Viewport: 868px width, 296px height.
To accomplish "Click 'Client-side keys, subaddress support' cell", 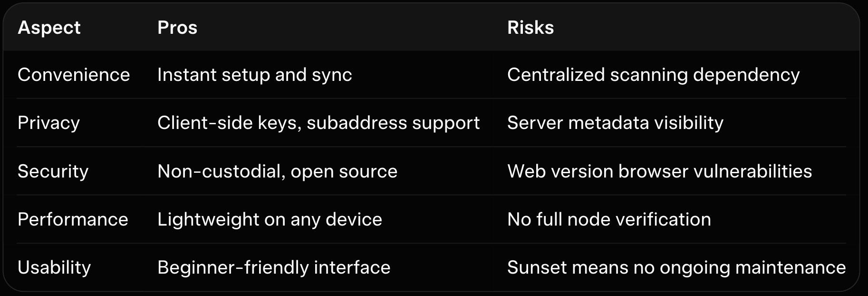I will point(318,123).
